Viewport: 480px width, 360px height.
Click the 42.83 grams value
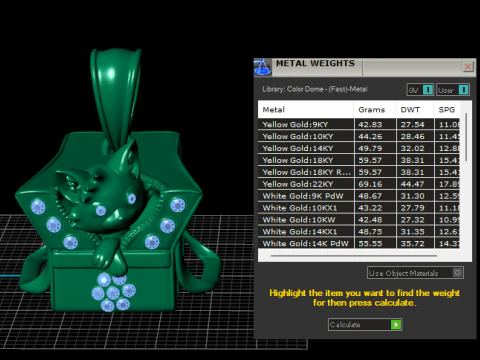370,124
